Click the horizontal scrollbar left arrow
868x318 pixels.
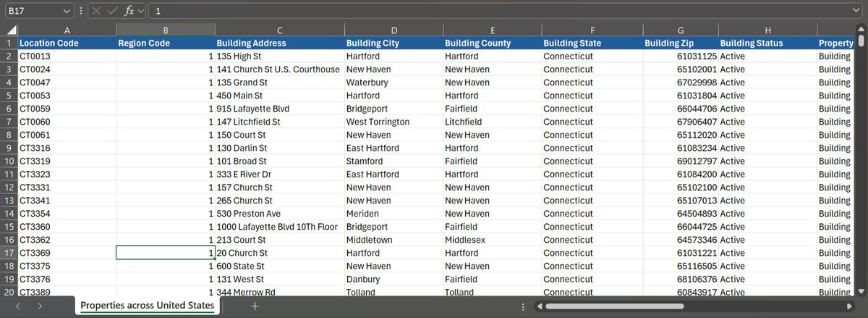click(x=539, y=306)
